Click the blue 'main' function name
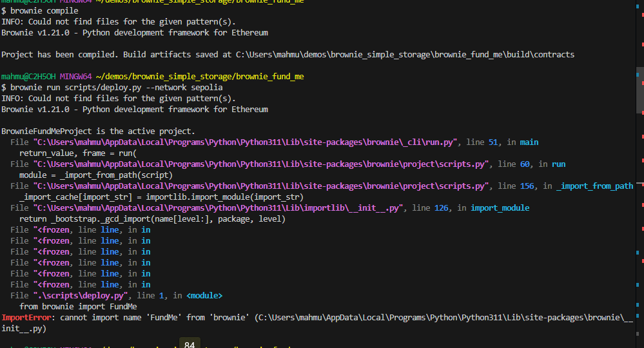The width and height of the screenshot is (644, 348). 529,142
